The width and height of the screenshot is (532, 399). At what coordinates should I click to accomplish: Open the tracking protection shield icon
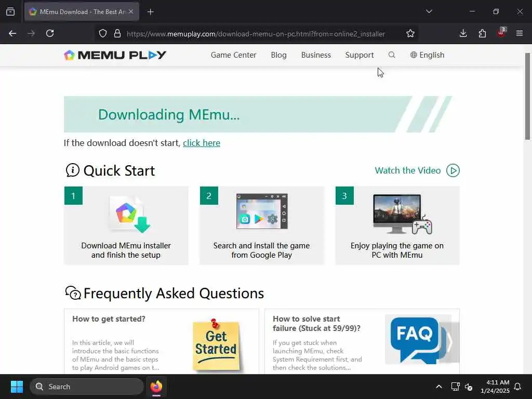click(x=103, y=34)
